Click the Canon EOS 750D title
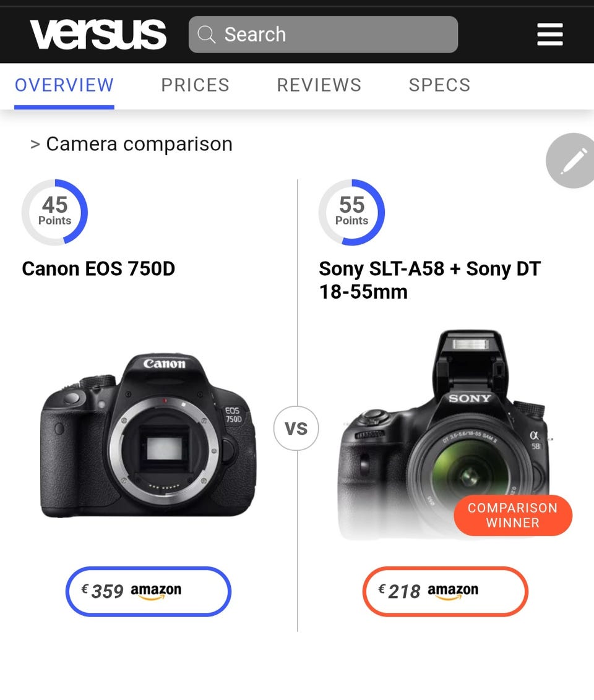This screenshot has height=700, width=594. click(x=98, y=269)
